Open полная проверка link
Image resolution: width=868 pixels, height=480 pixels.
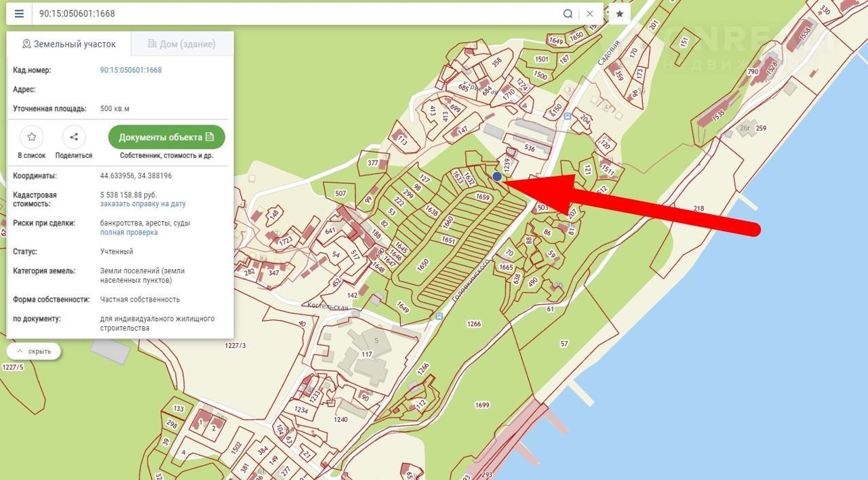129,232
